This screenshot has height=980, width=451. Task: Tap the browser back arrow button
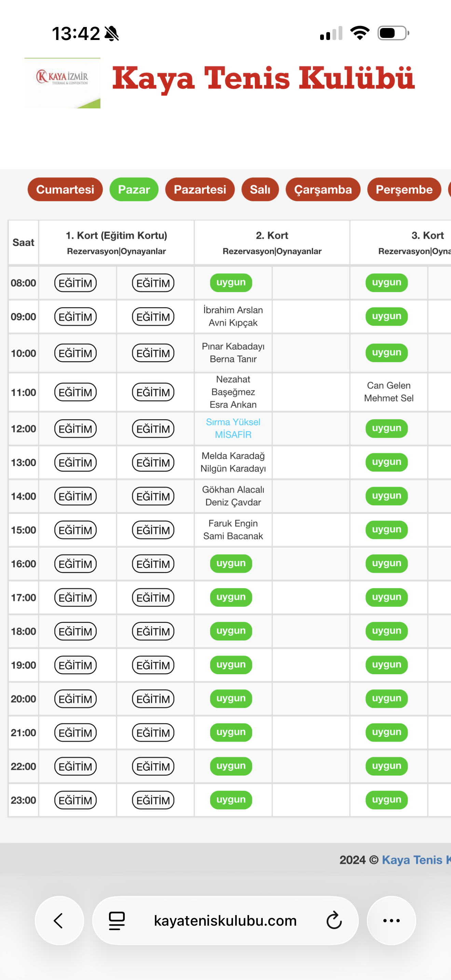pos(59,921)
